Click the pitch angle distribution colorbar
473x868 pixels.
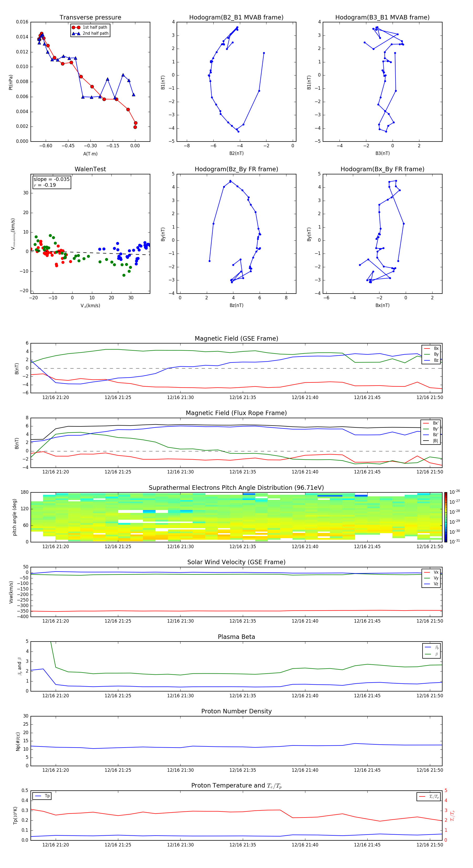[446, 517]
